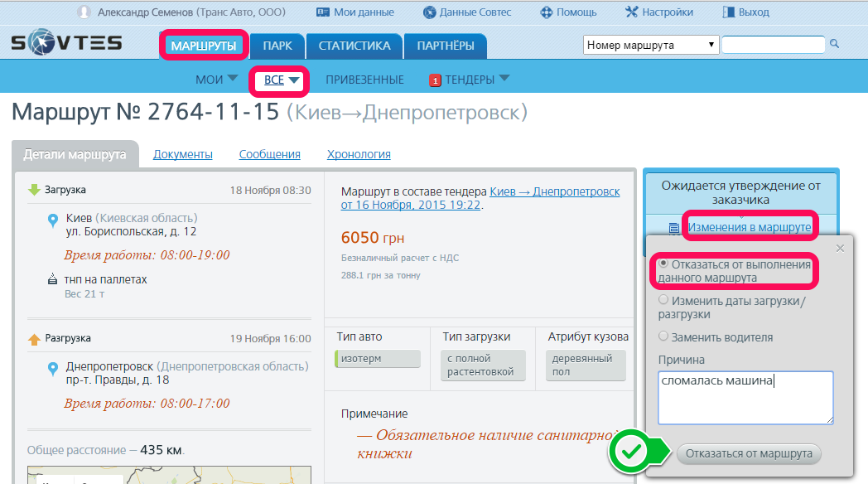Expand the ВСЕ routes submenu

tap(294, 80)
